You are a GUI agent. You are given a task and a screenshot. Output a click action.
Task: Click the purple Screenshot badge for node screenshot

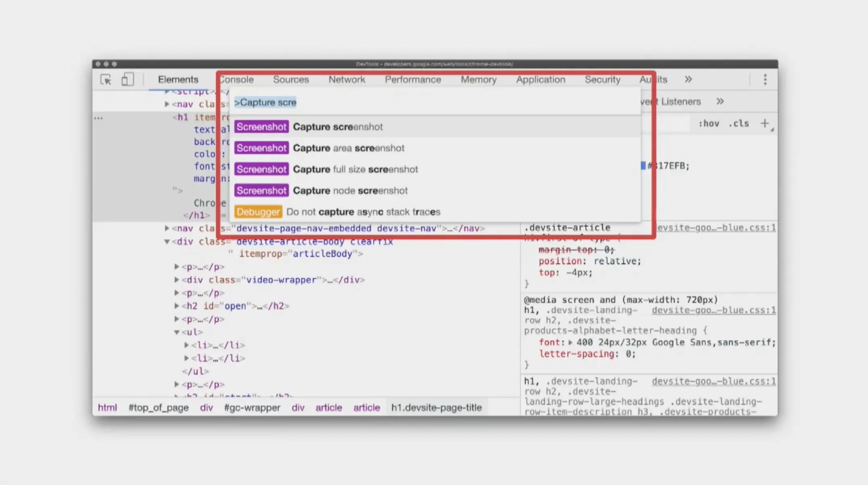[261, 190]
